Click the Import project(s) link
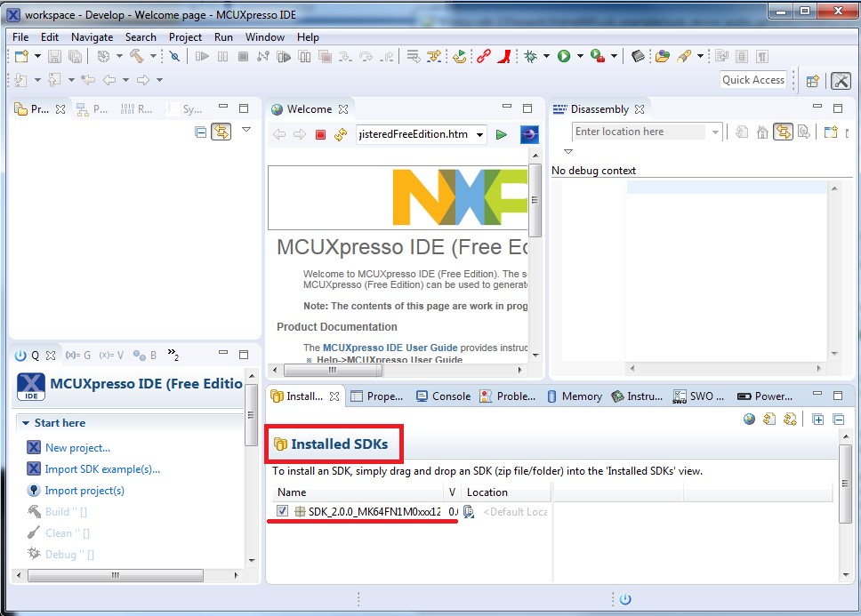The image size is (861, 616). click(x=84, y=491)
